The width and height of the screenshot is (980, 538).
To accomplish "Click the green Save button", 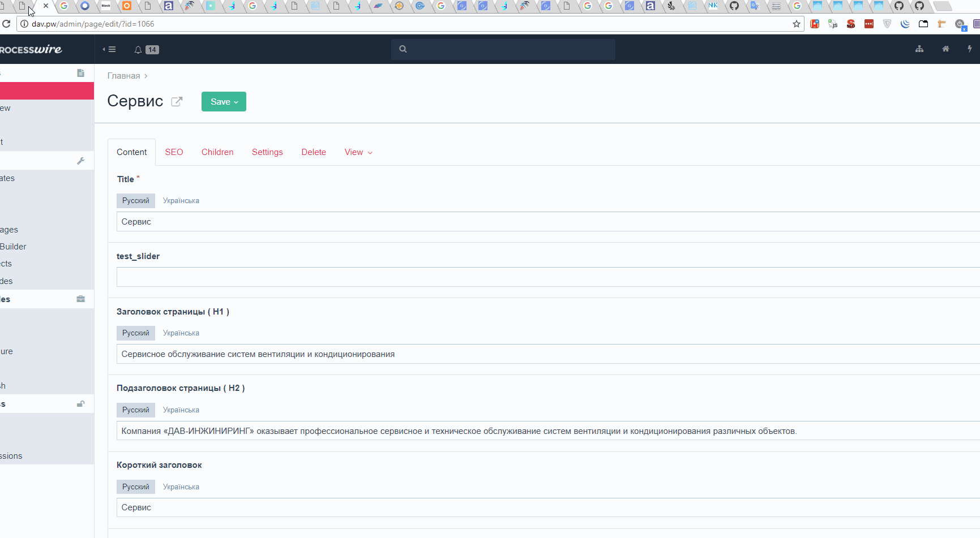I will coord(220,101).
